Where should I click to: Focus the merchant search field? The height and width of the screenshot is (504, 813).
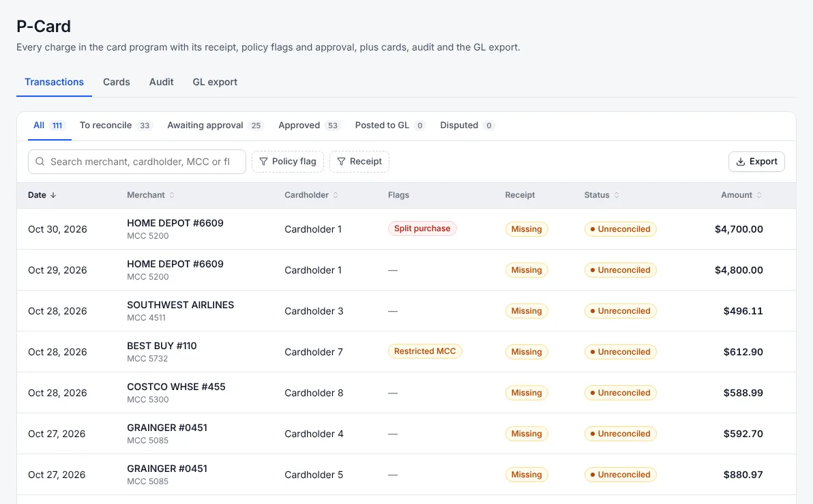pos(137,162)
